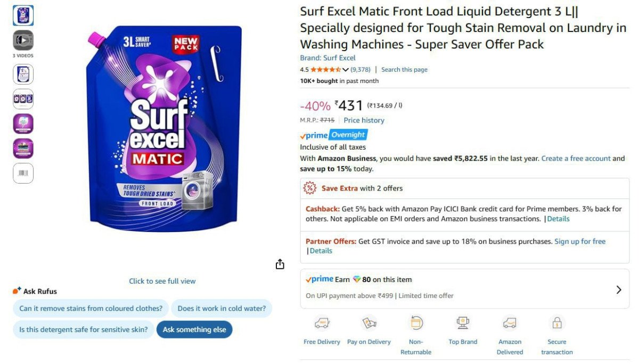Open the 9,378 ratings link
Viewport: 639px width, 364px height.
click(361, 70)
